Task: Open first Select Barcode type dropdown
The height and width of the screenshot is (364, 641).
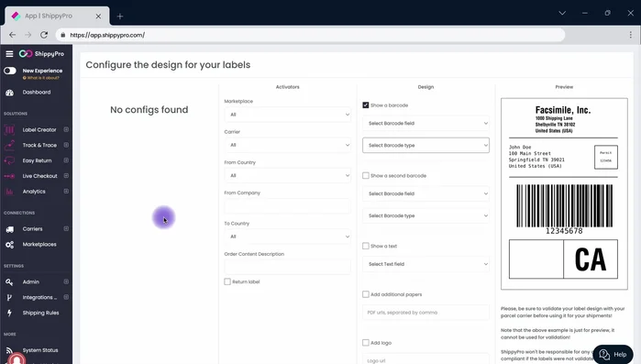Action: point(425,146)
